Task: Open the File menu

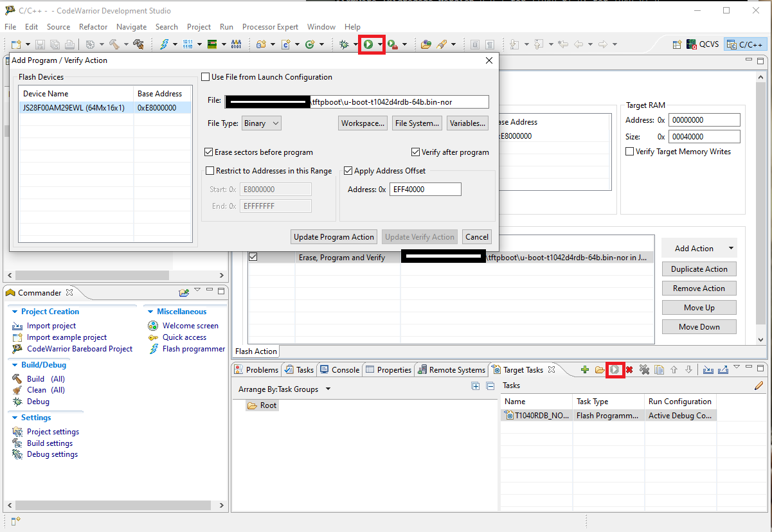Action: point(10,27)
